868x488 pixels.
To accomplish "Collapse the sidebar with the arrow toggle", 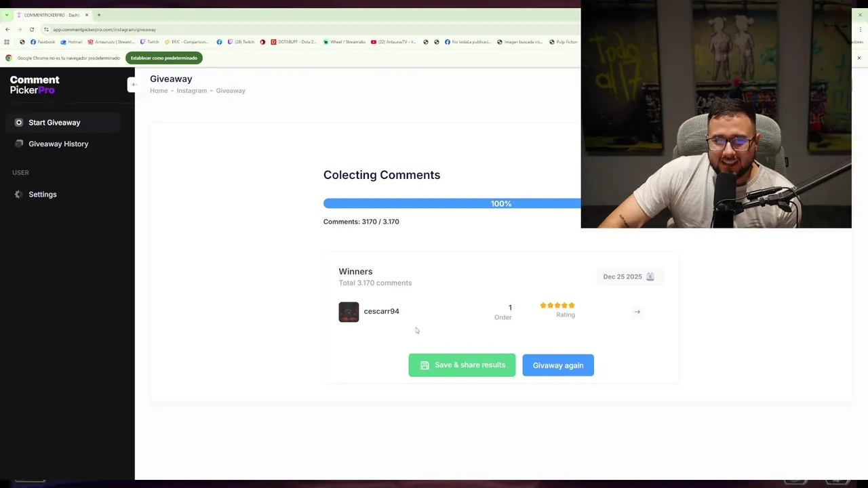I will point(133,84).
